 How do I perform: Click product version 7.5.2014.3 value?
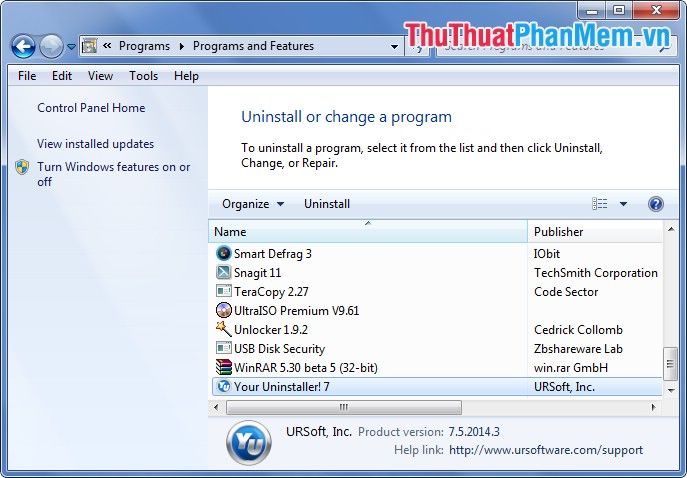(474, 432)
